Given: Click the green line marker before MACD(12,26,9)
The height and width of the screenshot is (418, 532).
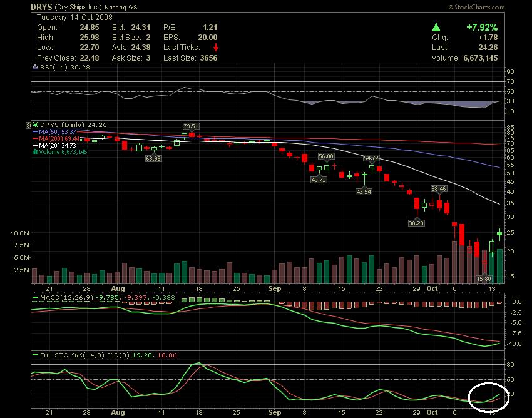Looking at the screenshot, I should point(35,298).
